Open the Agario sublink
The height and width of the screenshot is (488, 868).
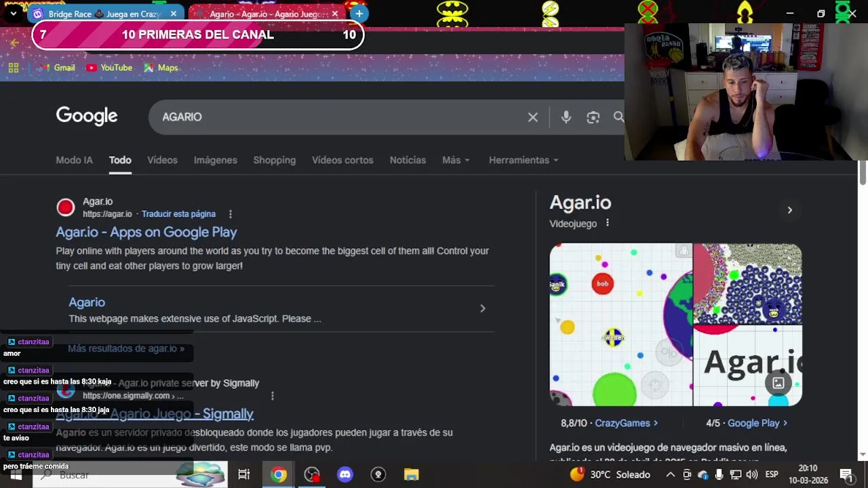pyautogui.click(x=87, y=302)
